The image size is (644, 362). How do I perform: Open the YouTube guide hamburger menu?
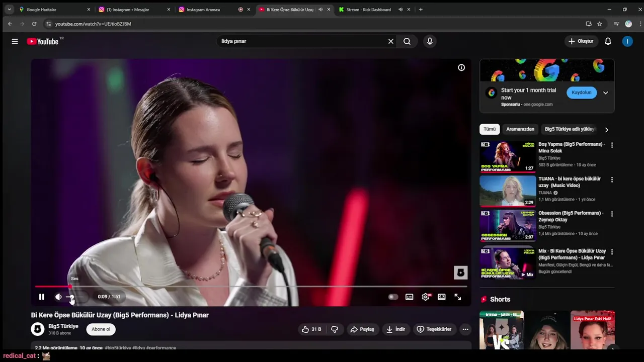pyautogui.click(x=15, y=41)
